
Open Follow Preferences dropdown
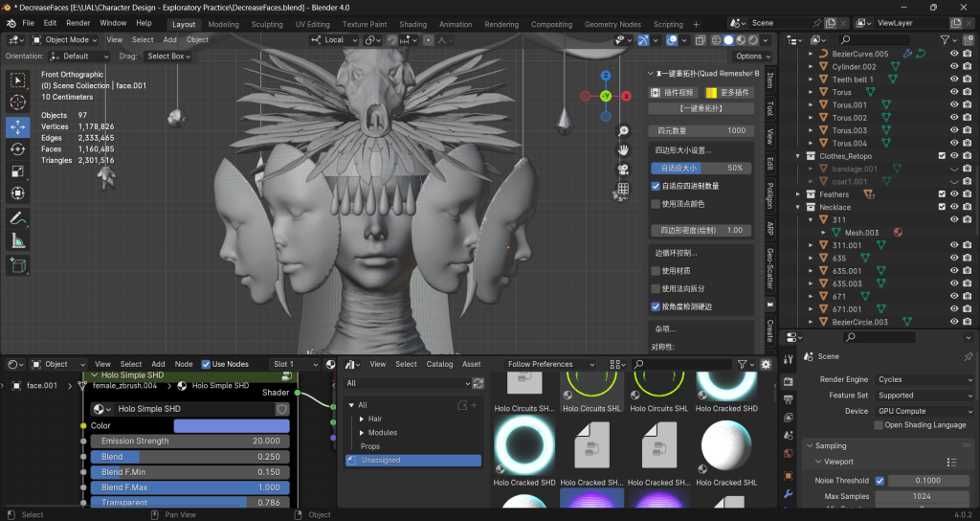click(x=550, y=364)
